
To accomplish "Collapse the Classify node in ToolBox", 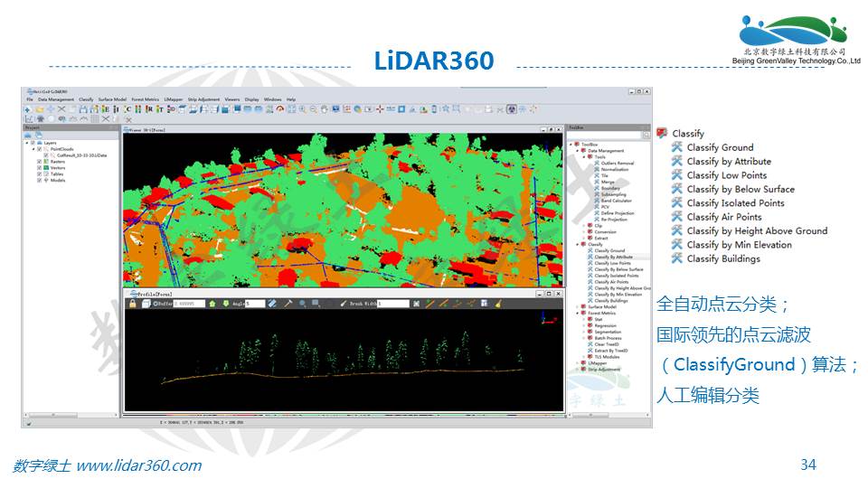I will 578,244.
